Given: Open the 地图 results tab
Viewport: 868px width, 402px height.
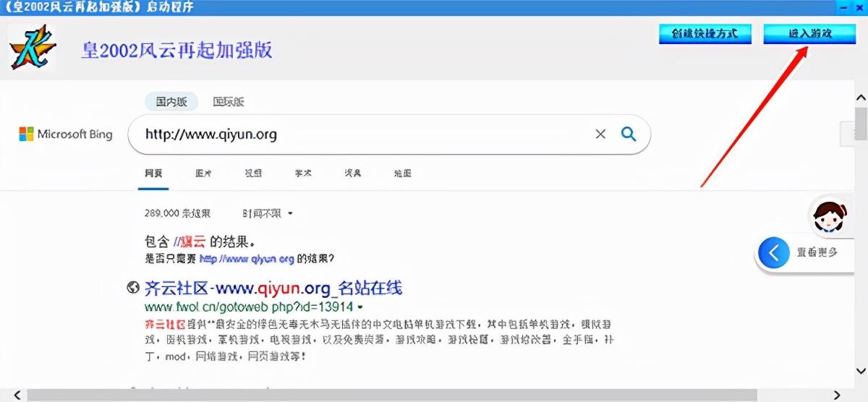Looking at the screenshot, I should coord(403,174).
